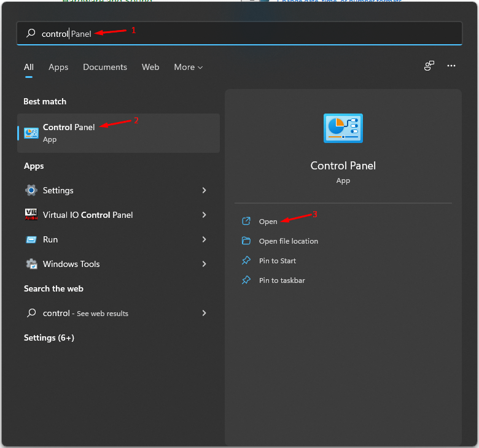Image resolution: width=479 pixels, height=448 pixels.
Task: Click the Open external-link icon
Action: click(x=246, y=221)
